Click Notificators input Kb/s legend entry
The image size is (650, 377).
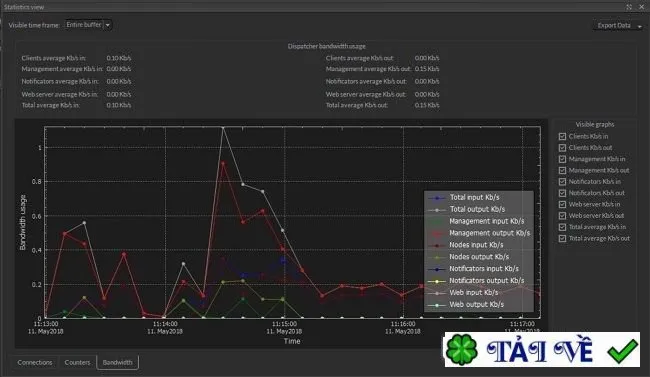(x=474, y=269)
